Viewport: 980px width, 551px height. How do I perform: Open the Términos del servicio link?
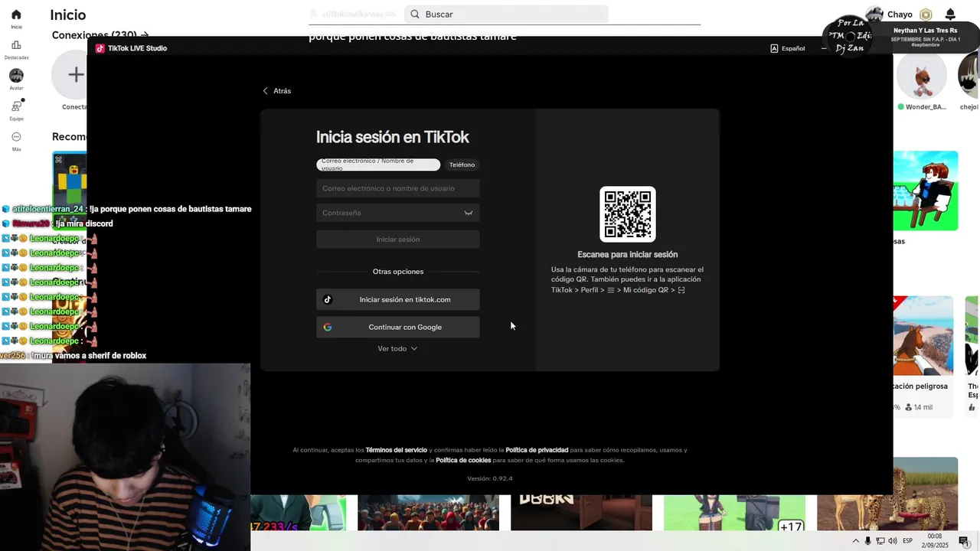(x=396, y=450)
